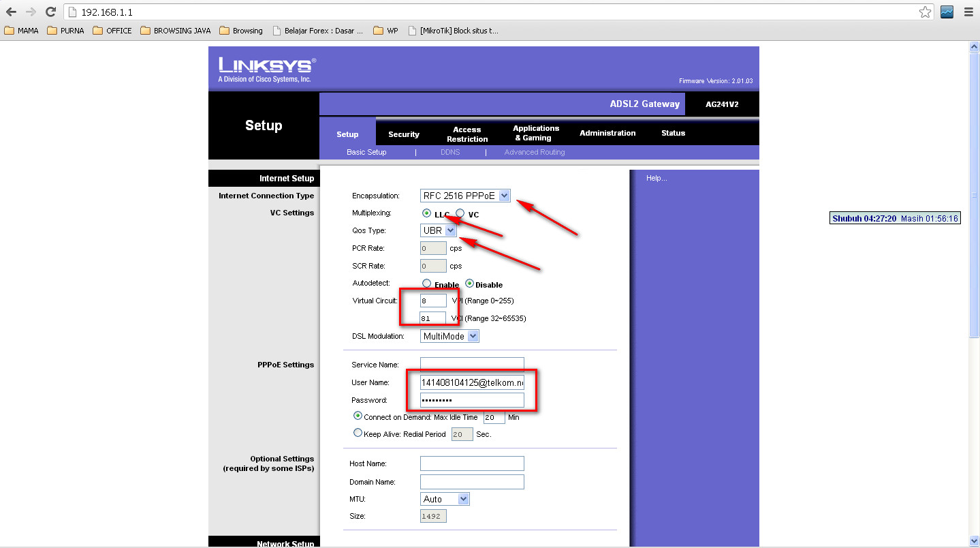Image resolution: width=980 pixels, height=548 pixels.
Task: Click the Password field
Action: 472,400
